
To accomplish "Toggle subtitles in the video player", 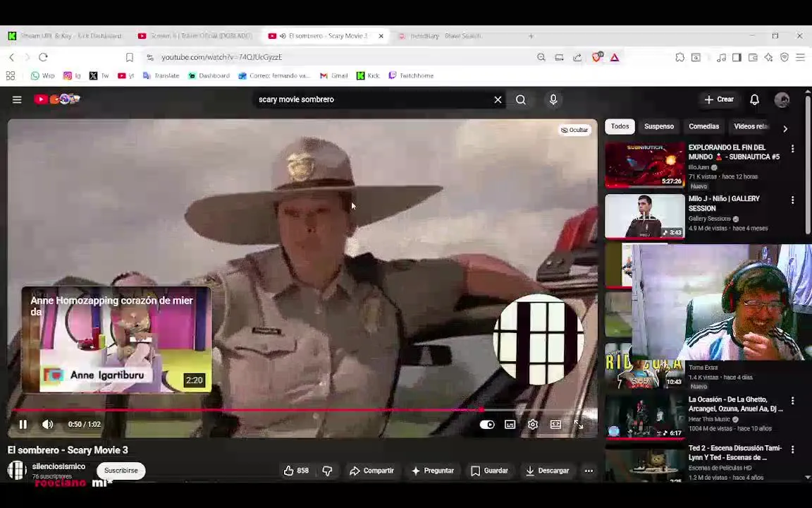I will (510, 425).
